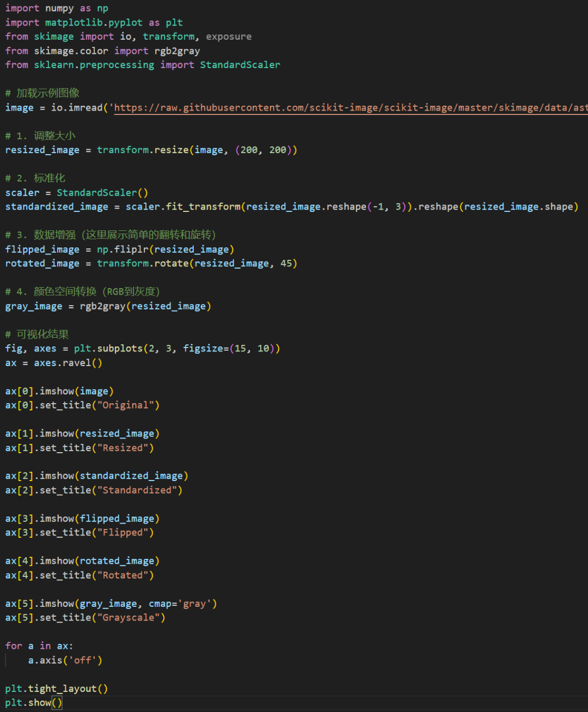Click comment '# 3. 数据增强' line
Screen dimensions: 588x712
coord(111,235)
